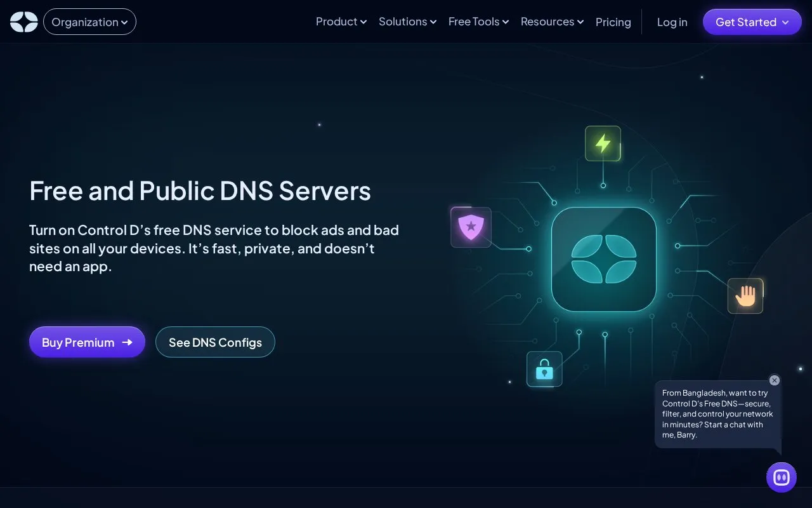Click the Buy Premium button

87,342
